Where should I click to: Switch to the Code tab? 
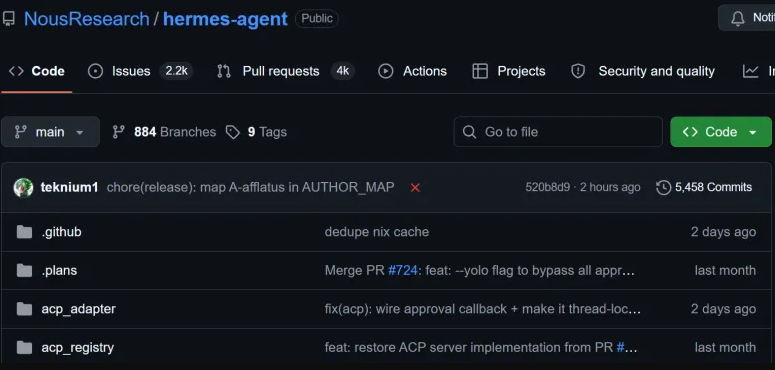tap(37, 71)
